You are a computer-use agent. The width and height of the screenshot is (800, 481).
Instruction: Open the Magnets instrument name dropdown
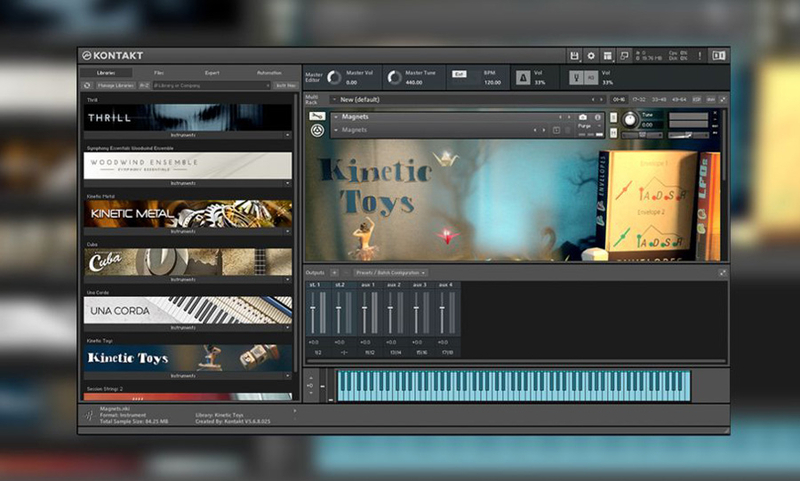coord(336,117)
